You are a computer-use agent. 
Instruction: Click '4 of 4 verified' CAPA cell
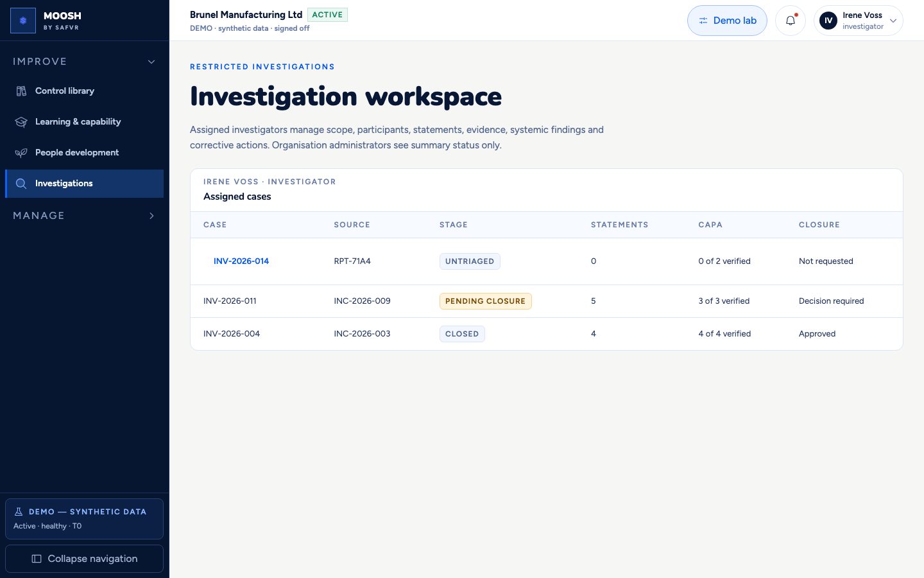point(724,334)
